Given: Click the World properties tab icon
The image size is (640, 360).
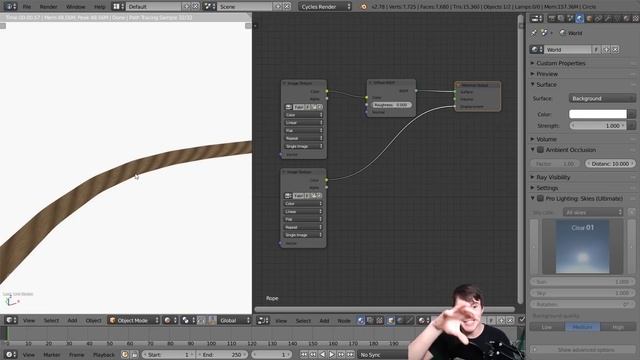Looking at the screenshot, I should (580, 18).
